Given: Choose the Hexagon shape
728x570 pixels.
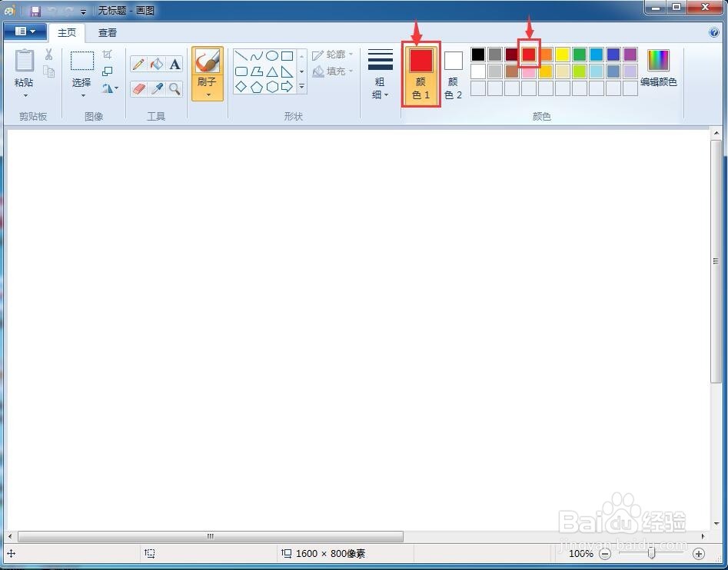Looking at the screenshot, I should [x=272, y=86].
